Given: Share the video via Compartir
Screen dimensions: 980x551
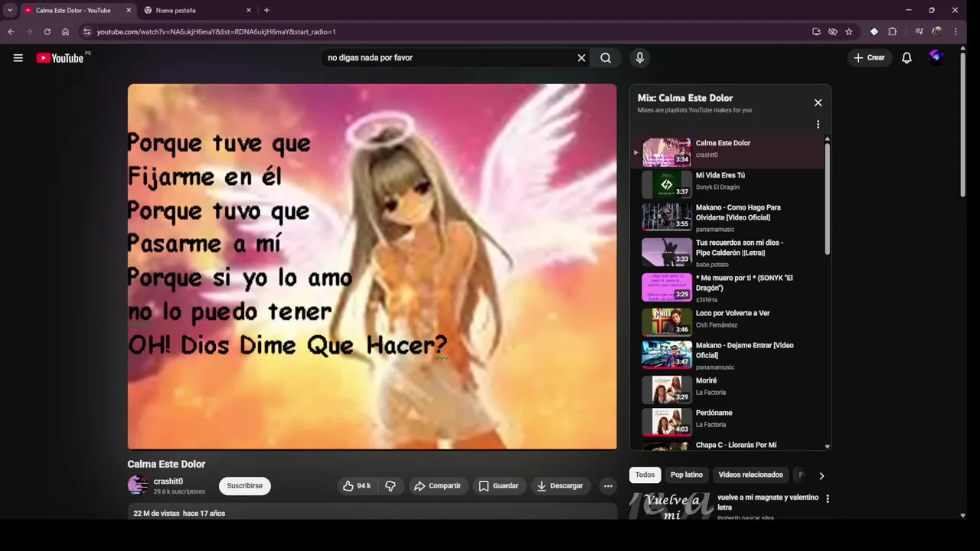Looking at the screenshot, I should tap(438, 486).
